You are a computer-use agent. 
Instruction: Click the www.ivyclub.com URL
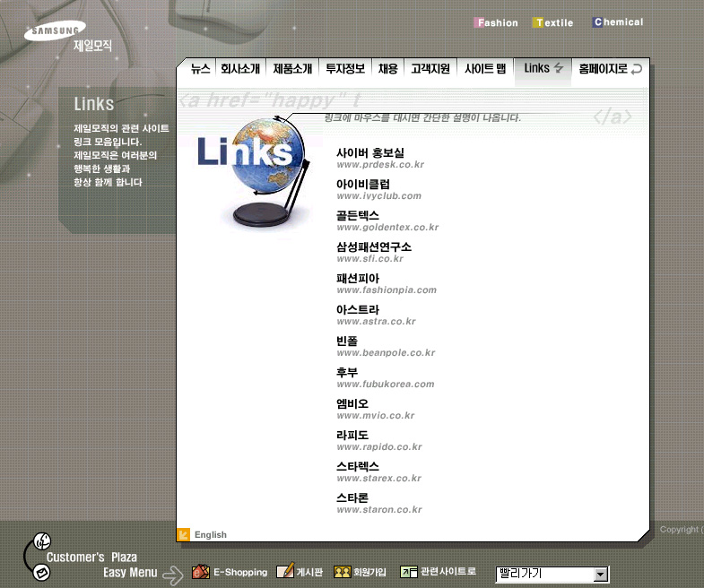379,195
